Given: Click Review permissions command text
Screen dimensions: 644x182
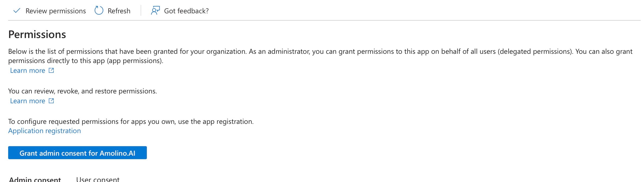Looking at the screenshot, I should click(55, 11).
